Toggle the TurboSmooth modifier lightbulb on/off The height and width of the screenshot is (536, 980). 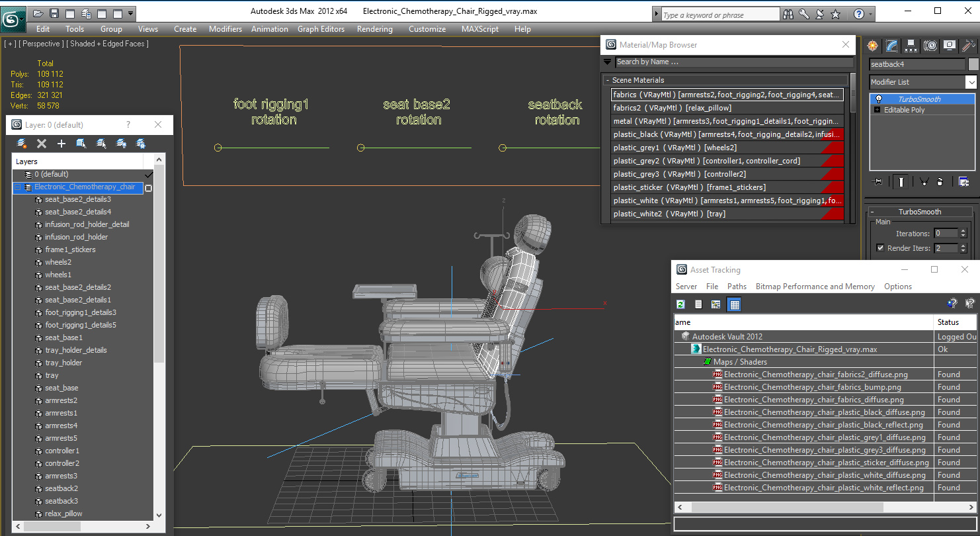[x=879, y=99]
